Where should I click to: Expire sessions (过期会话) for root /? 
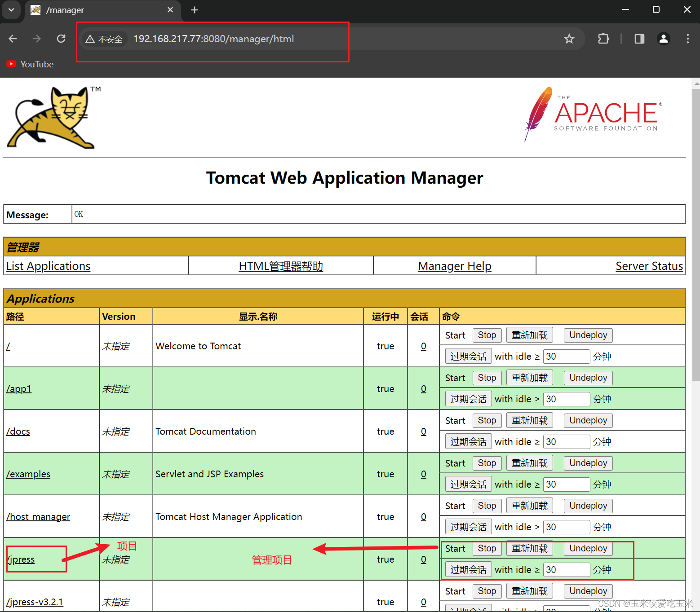pyautogui.click(x=469, y=357)
